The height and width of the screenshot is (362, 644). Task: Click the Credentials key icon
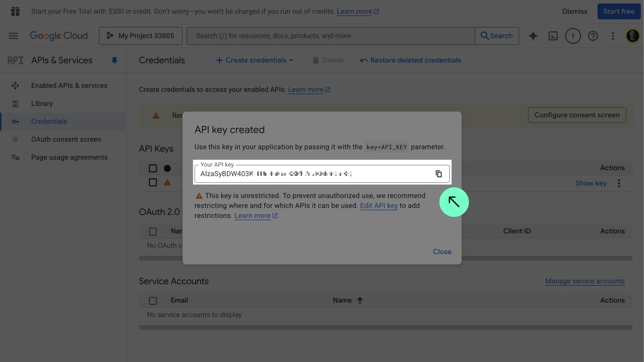pyautogui.click(x=15, y=121)
